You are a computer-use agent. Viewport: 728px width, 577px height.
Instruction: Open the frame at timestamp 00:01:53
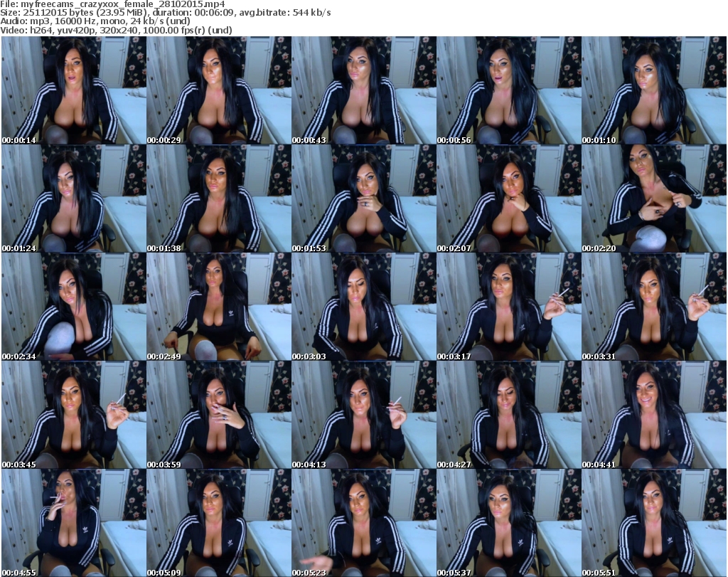point(363,198)
